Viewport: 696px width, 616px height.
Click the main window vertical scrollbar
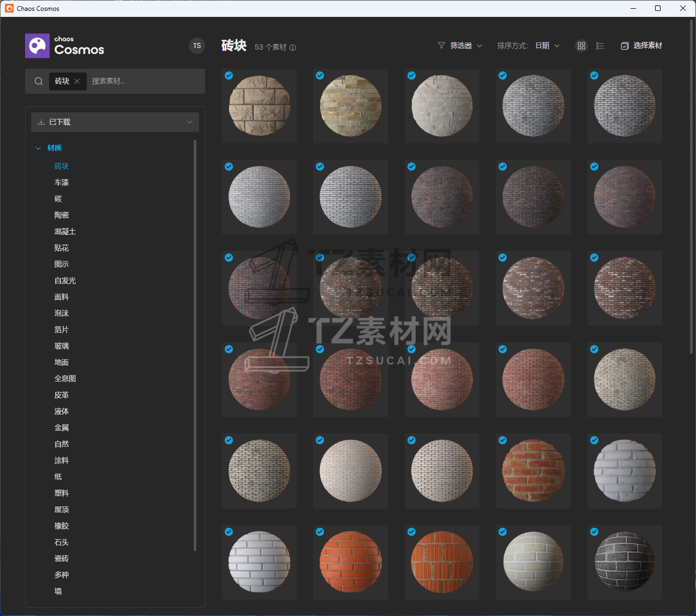coord(692,186)
